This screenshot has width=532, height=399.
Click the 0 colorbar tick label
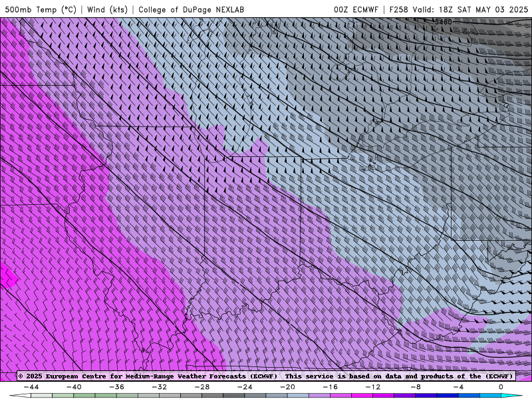[x=501, y=387]
